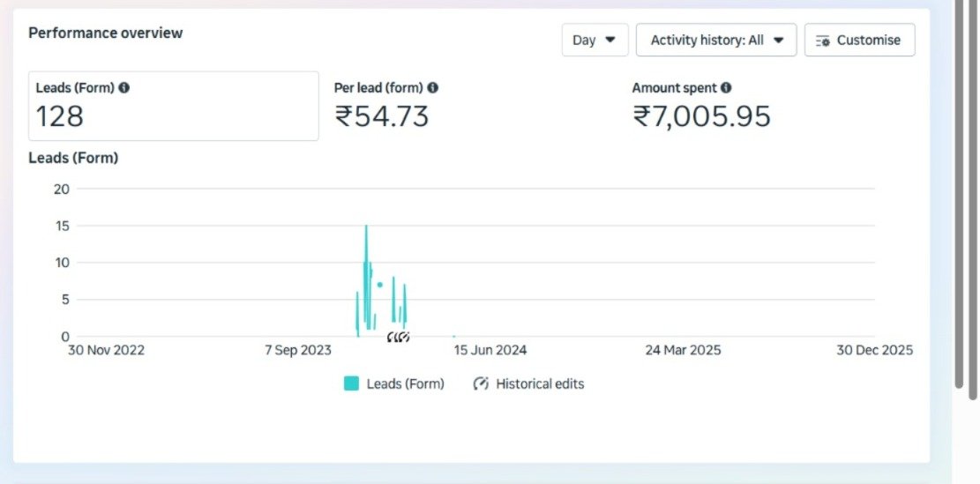Select the Leads (Form) metric card
The width and height of the screenshot is (980, 484).
(x=173, y=106)
